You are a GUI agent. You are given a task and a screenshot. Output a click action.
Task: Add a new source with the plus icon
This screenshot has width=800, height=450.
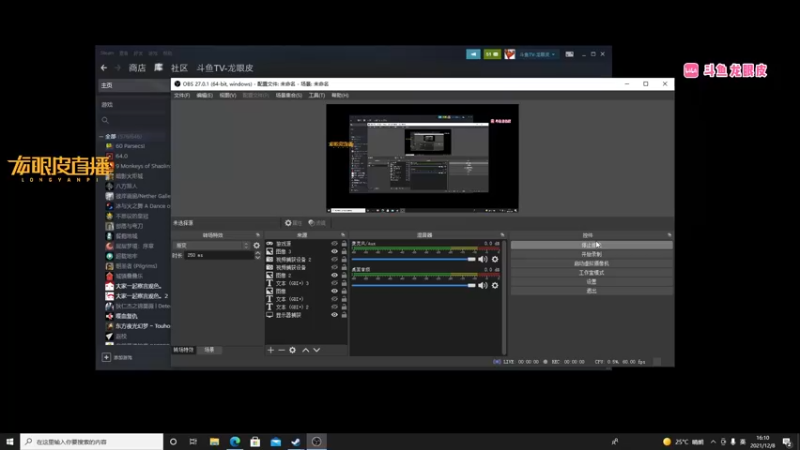click(x=270, y=350)
